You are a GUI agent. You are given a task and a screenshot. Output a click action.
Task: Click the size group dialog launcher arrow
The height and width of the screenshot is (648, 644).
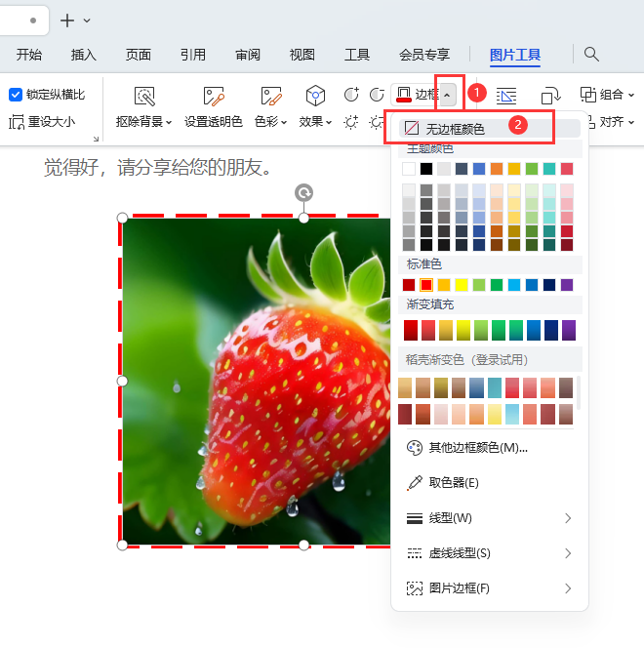pyautogui.click(x=96, y=139)
